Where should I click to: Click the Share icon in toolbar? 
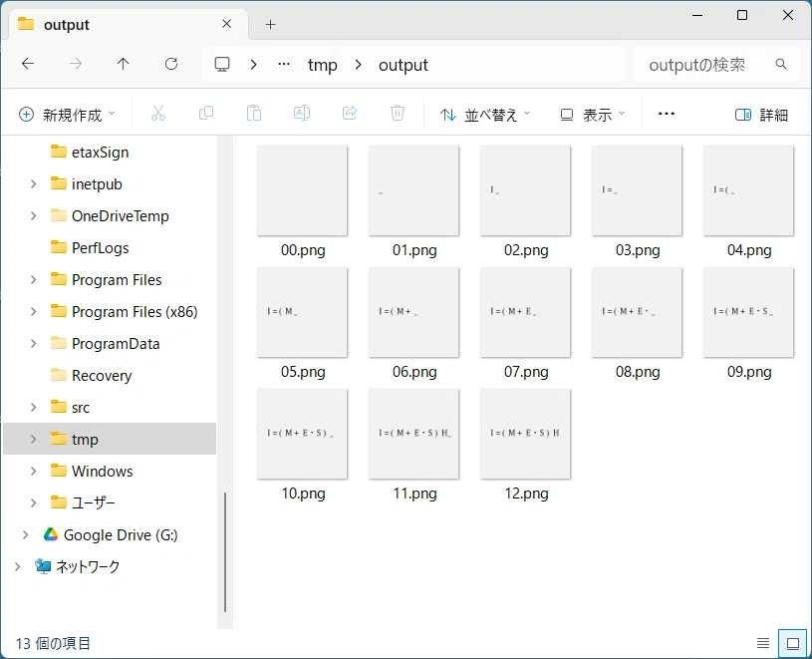click(x=350, y=114)
